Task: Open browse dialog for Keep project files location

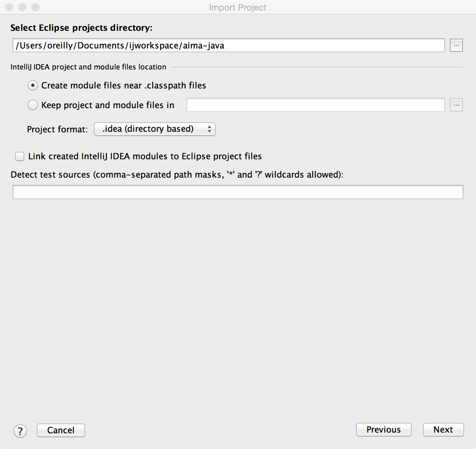Action: click(456, 105)
